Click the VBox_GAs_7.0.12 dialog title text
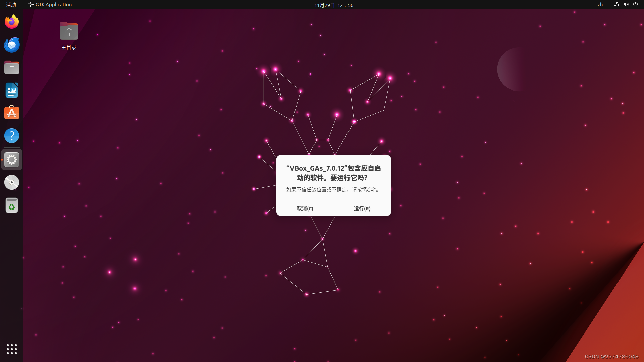Image resolution: width=644 pixels, height=362 pixels. coord(333,173)
